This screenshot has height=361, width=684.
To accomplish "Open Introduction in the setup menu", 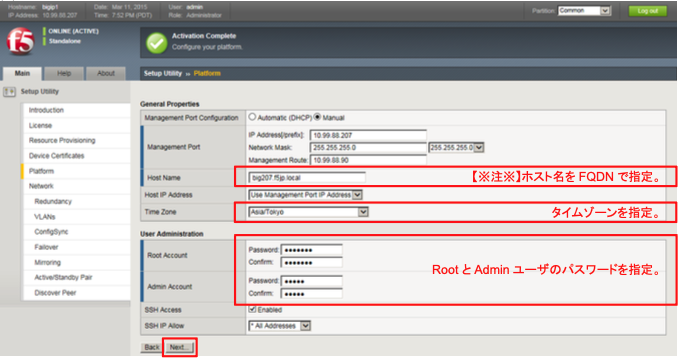I will pyautogui.click(x=46, y=110).
